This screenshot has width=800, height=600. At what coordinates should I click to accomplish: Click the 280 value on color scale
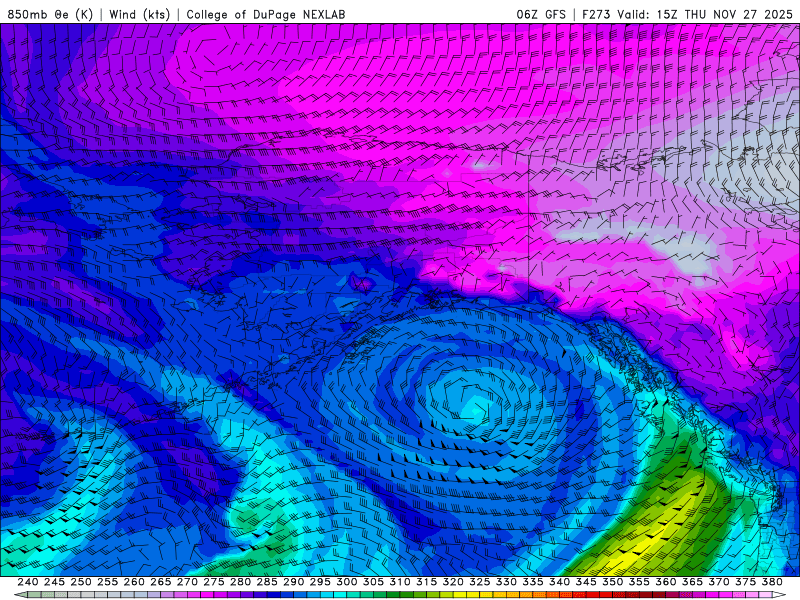[240, 582]
